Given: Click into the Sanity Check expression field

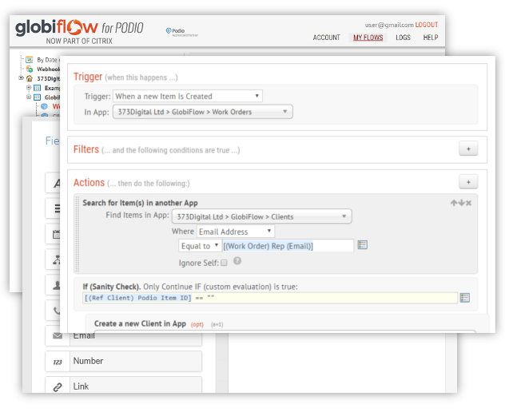Looking at the screenshot, I should (270, 298).
